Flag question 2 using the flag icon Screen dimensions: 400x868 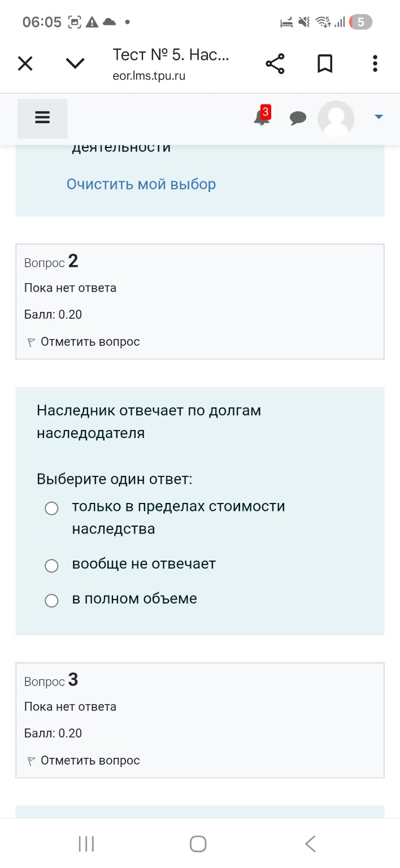point(31,341)
